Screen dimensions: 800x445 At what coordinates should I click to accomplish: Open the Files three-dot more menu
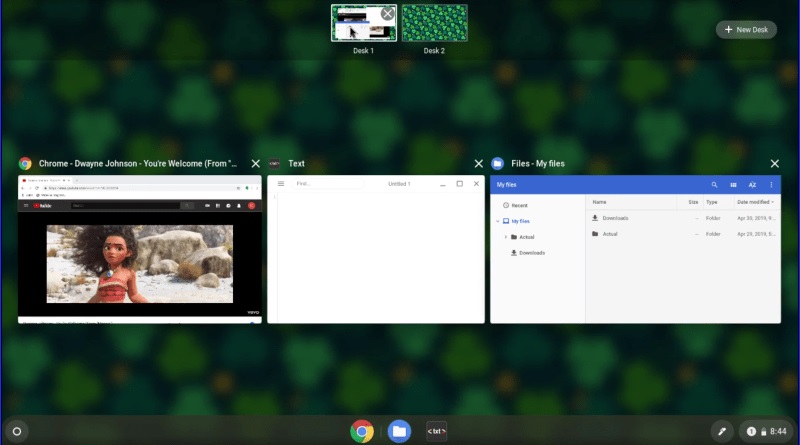771,185
